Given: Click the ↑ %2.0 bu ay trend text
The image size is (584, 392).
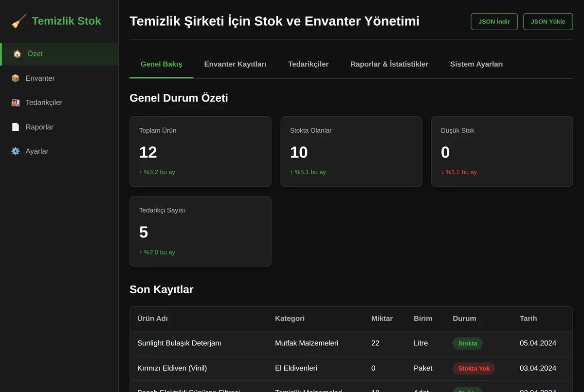Looking at the screenshot, I should pos(157,252).
